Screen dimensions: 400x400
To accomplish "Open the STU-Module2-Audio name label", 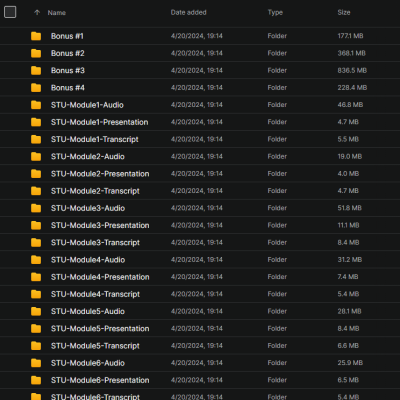I will click(x=88, y=157).
